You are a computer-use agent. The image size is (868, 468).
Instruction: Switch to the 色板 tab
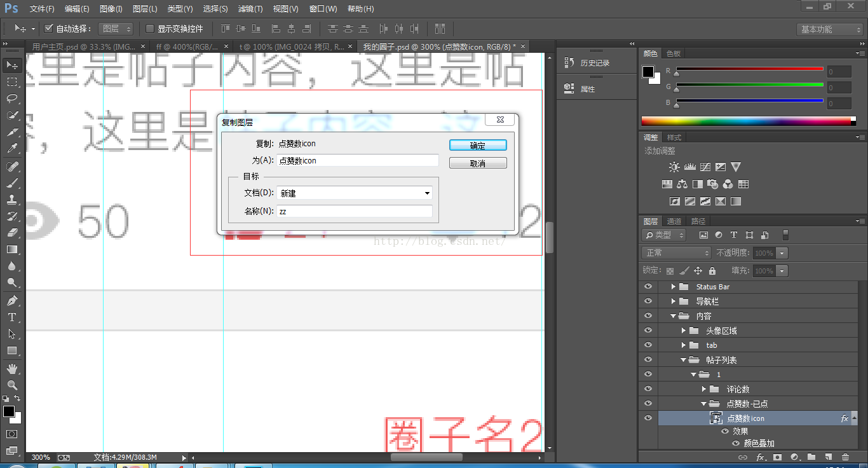point(673,53)
